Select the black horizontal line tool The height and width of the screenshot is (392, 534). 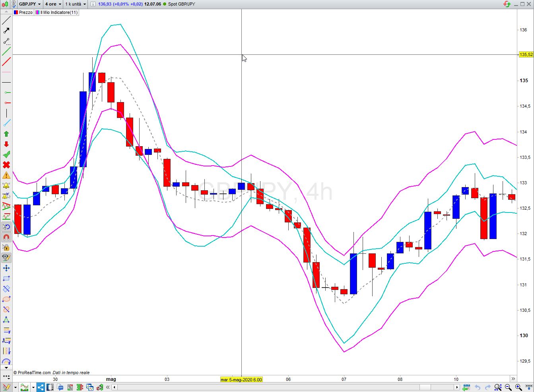click(6, 82)
